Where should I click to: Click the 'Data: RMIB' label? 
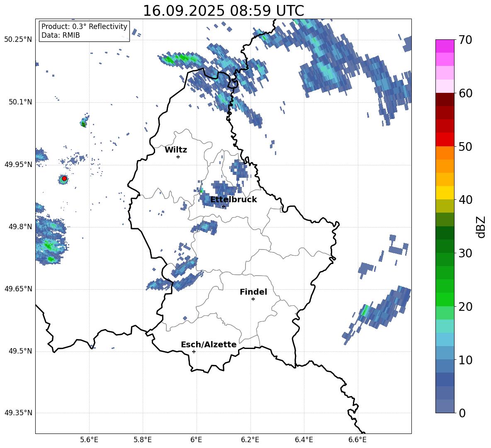[61, 35]
